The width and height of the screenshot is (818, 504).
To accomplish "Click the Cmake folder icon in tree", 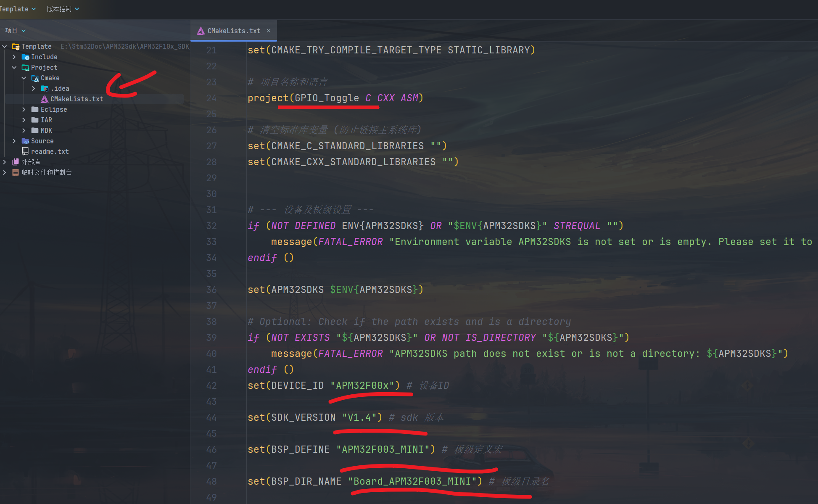I will (x=35, y=78).
